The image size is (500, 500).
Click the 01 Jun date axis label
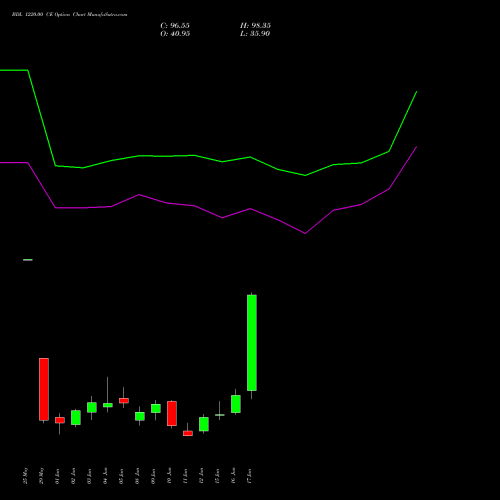pos(58,476)
